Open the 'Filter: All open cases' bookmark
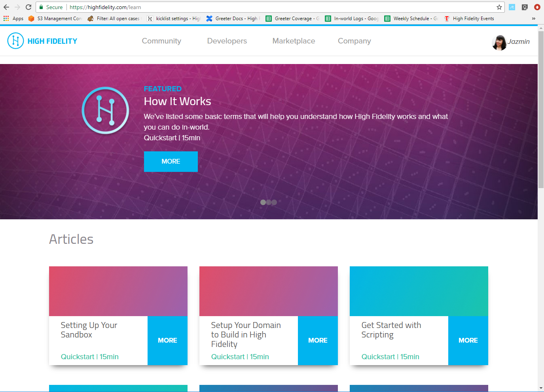 (x=114, y=18)
